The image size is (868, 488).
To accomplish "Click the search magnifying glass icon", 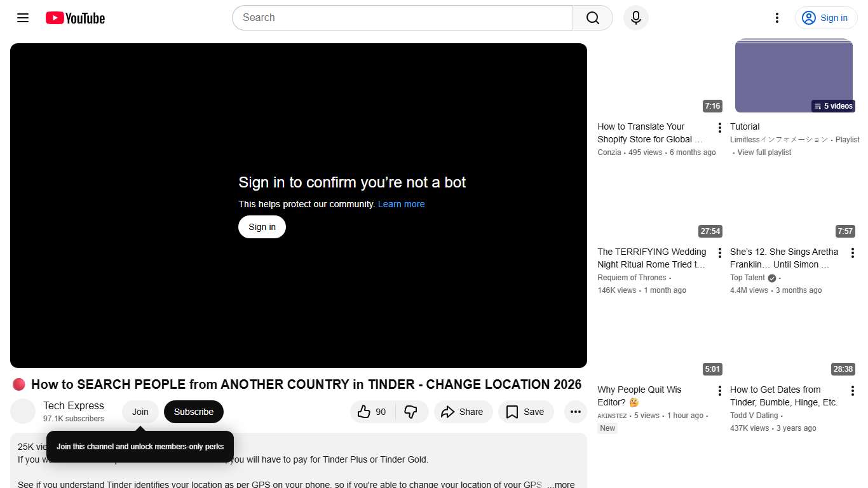I will tap(591, 18).
